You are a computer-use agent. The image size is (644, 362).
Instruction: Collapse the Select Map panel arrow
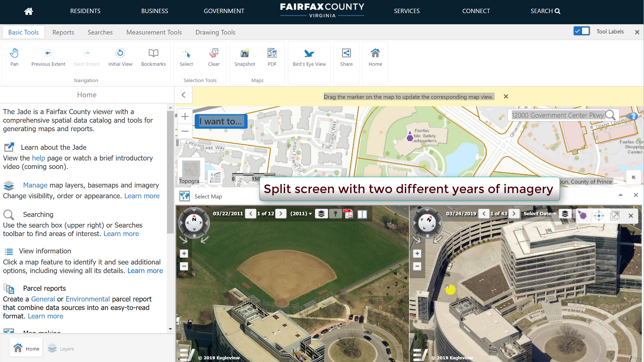coord(621,195)
